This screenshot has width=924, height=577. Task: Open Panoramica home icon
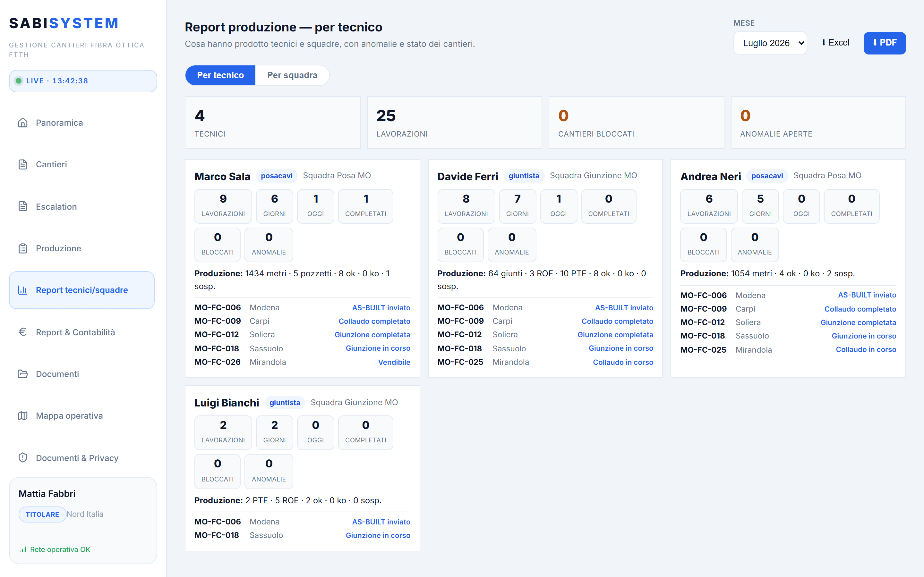[23, 122]
